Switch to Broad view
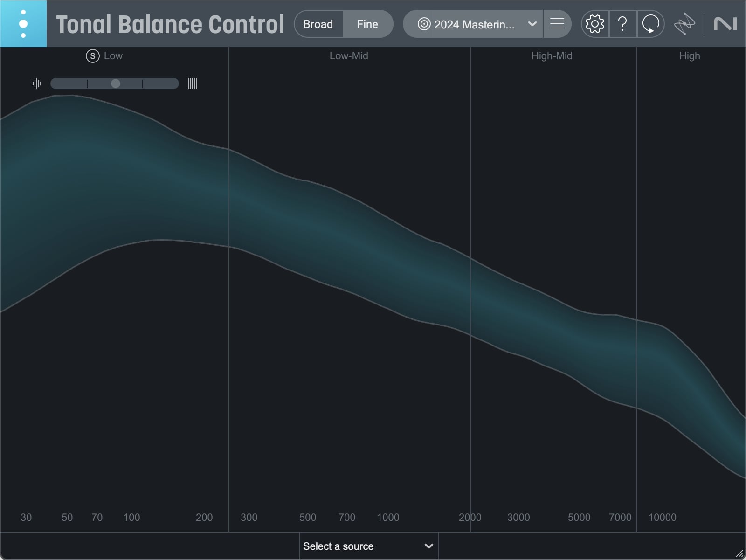The image size is (746, 560). pyautogui.click(x=318, y=24)
